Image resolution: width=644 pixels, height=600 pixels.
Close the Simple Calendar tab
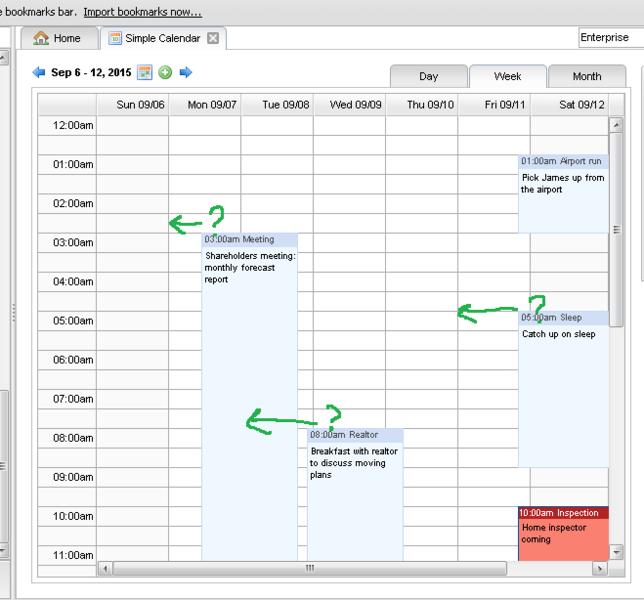(213, 39)
